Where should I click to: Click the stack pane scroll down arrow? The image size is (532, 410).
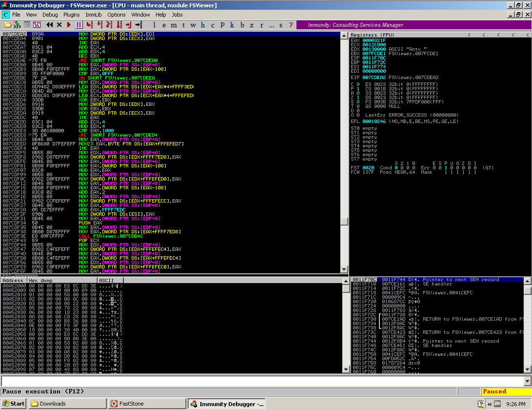coord(527,369)
